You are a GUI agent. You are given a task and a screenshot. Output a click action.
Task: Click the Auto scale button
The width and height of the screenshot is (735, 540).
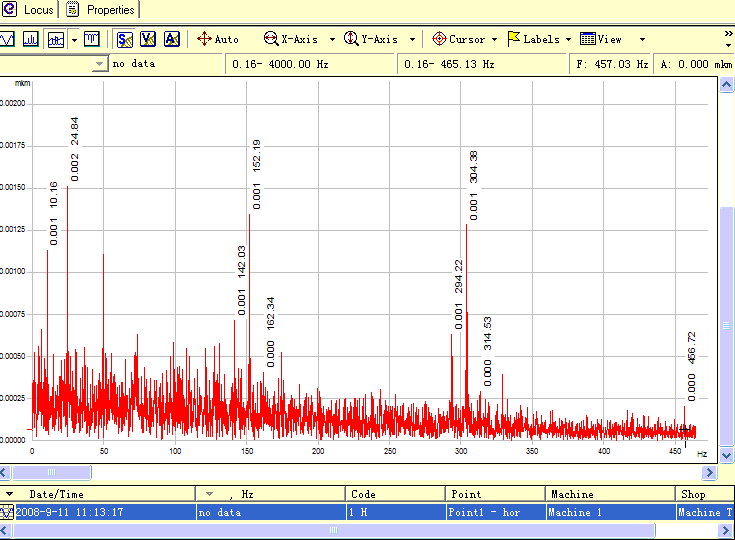[218, 39]
